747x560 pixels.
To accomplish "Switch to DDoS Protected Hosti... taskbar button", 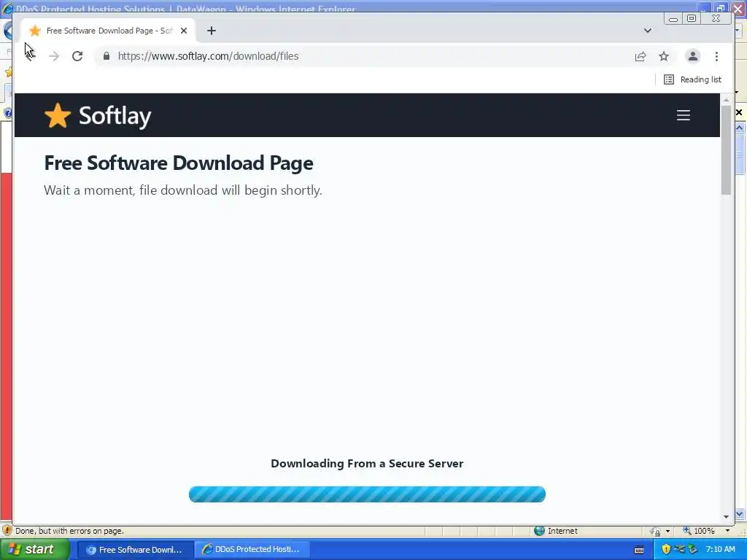I will pos(252,550).
